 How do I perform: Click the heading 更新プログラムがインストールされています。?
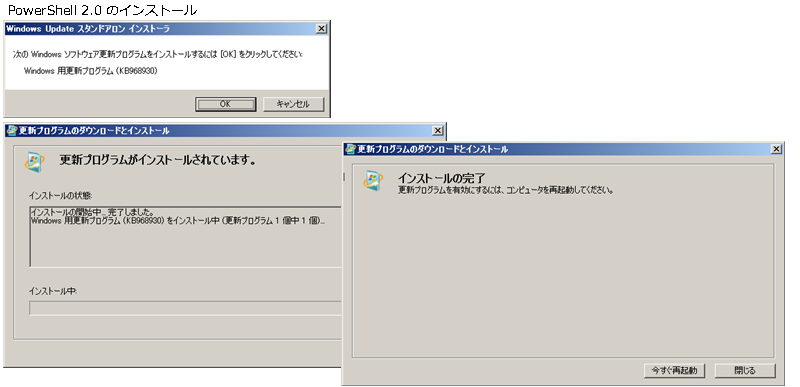[158, 160]
